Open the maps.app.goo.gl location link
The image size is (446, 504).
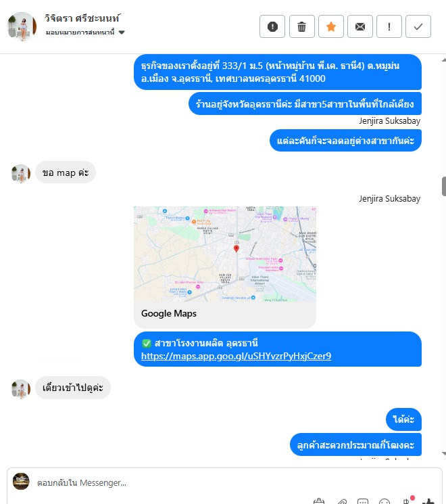236,356
